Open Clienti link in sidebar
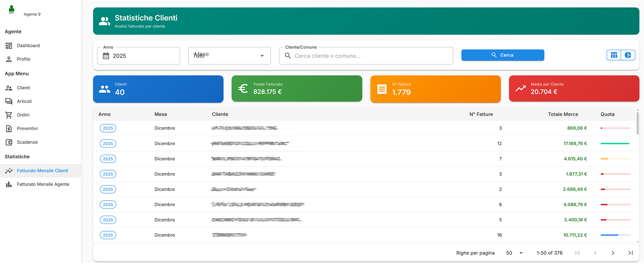Viewport: 644px width, 264px height. tap(23, 88)
